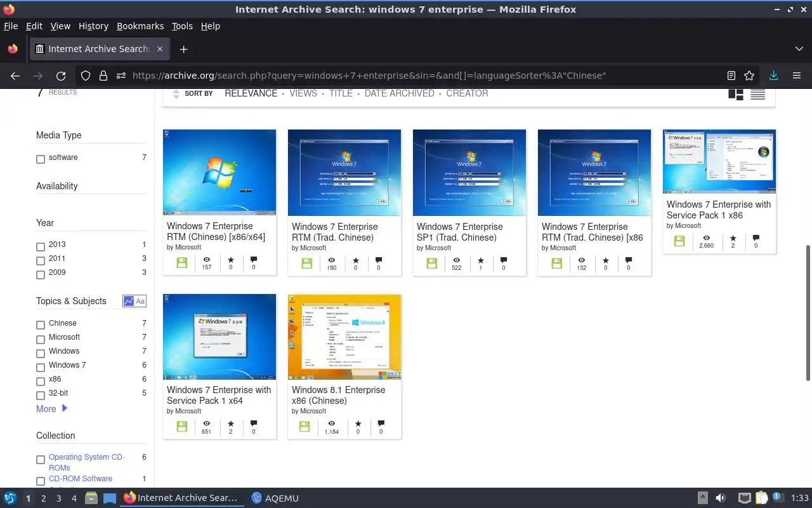812x508 pixels.
Task: Open the History menu
Action: tap(93, 26)
